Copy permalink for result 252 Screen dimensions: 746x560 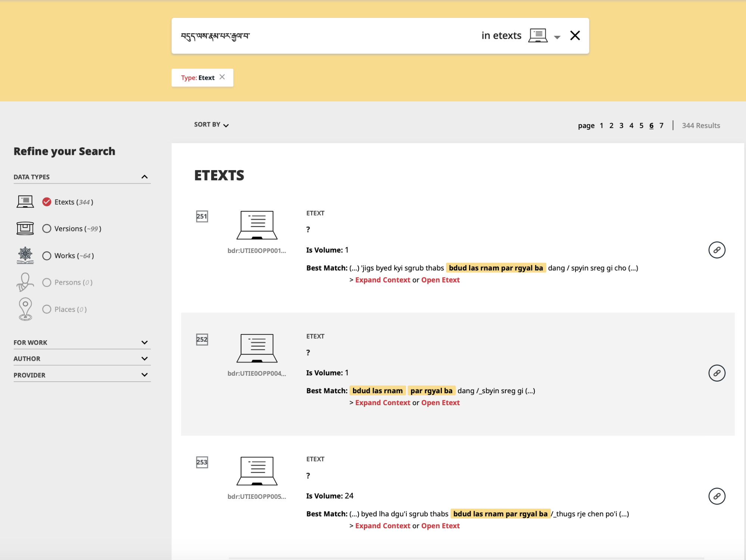pos(717,373)
